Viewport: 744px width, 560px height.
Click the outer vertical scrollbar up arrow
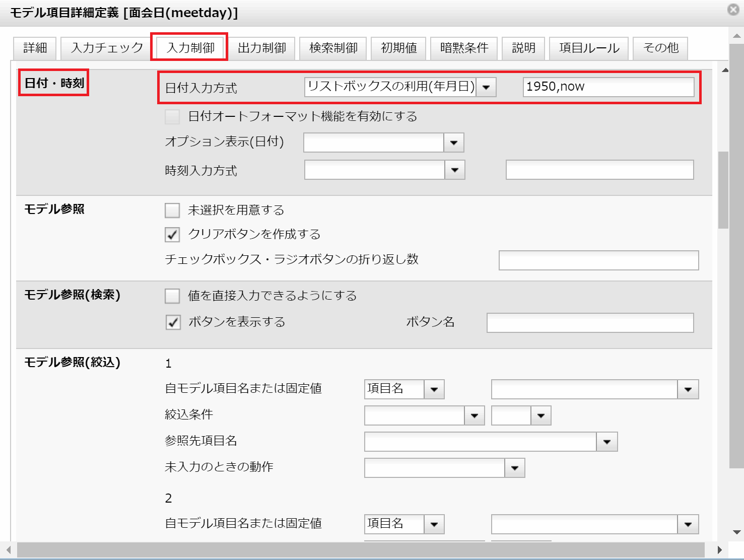pyautogui.click(x=737, y=36)
